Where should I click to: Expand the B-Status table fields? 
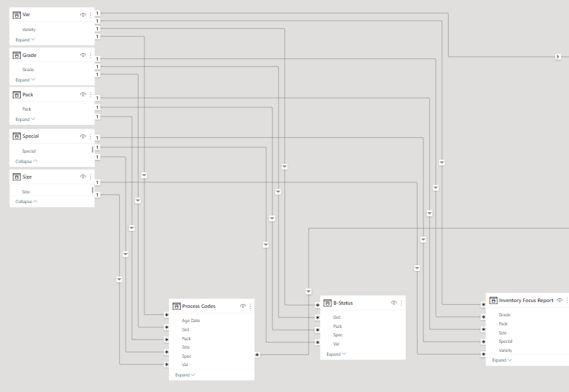pos(336,354)
